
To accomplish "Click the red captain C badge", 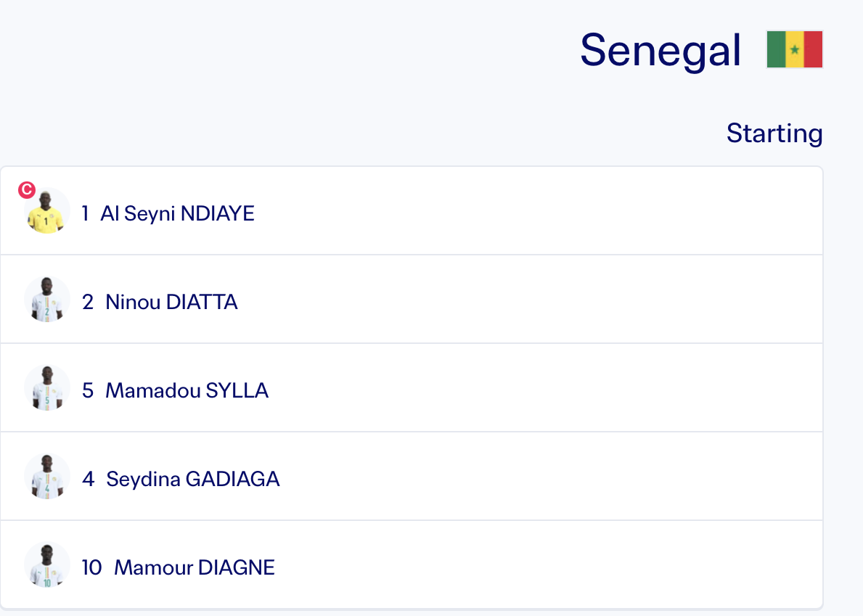I will 27,190.
